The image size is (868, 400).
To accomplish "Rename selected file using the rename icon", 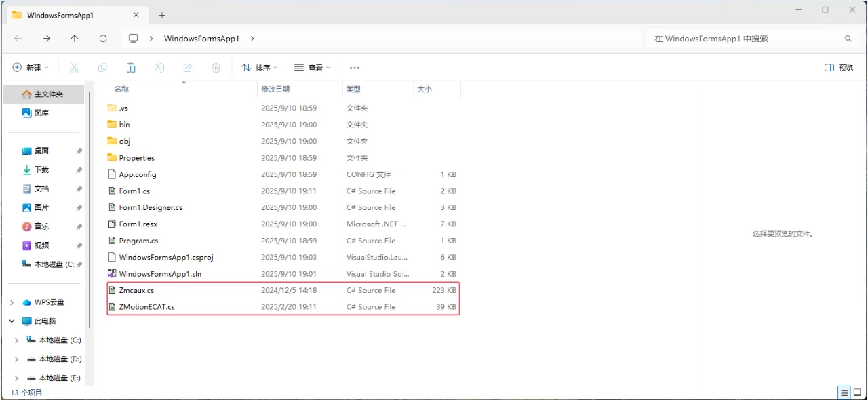I will (159, 67).
